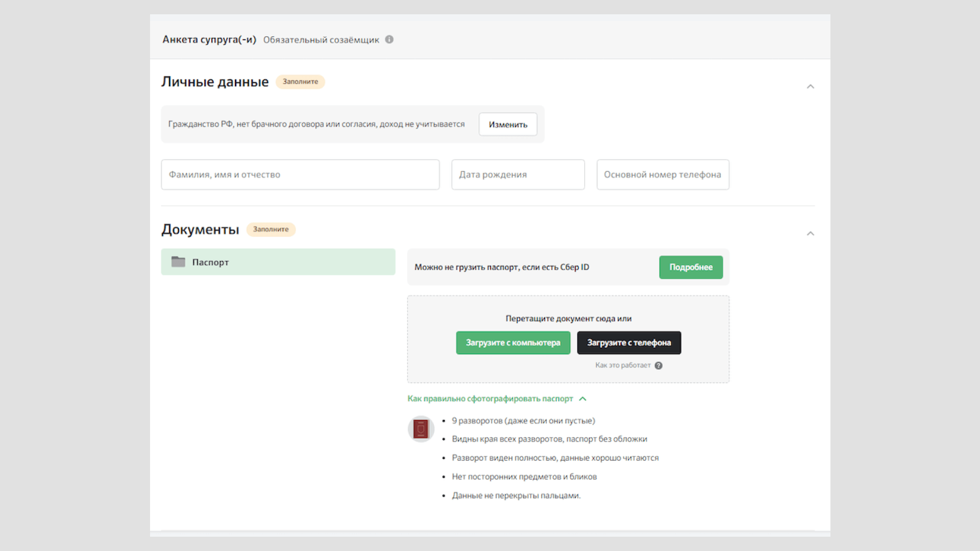980x551 pixels.
Task: Collapse the Документы section chevron
Action: pos(810,234)
